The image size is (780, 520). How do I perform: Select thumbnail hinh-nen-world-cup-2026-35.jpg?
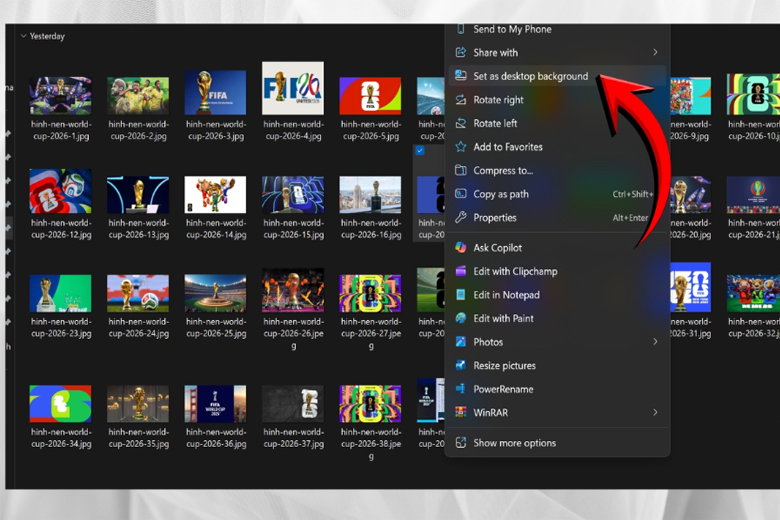click(138, 404)
